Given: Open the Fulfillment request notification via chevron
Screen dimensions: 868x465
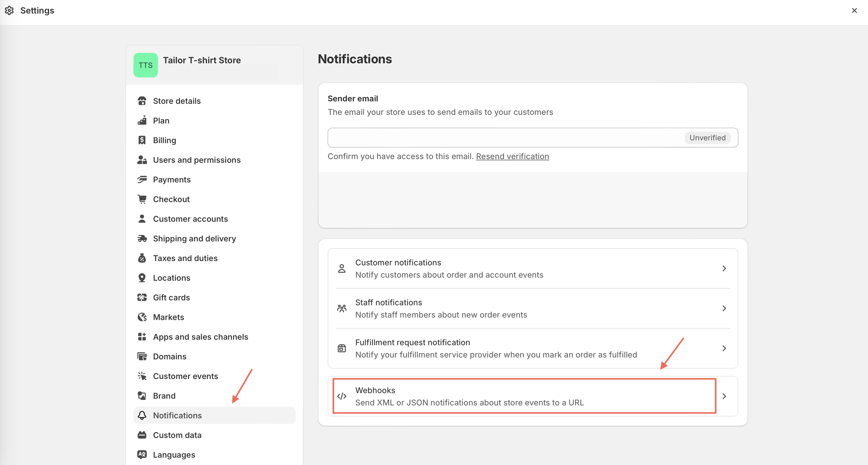Looking at the screenshot, I should click(724, 348).
